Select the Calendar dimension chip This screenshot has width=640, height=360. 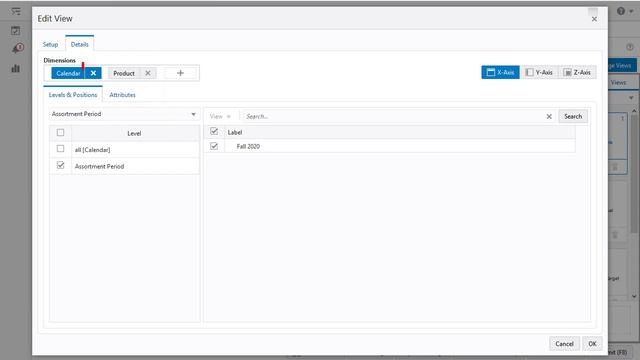[68, 73]
